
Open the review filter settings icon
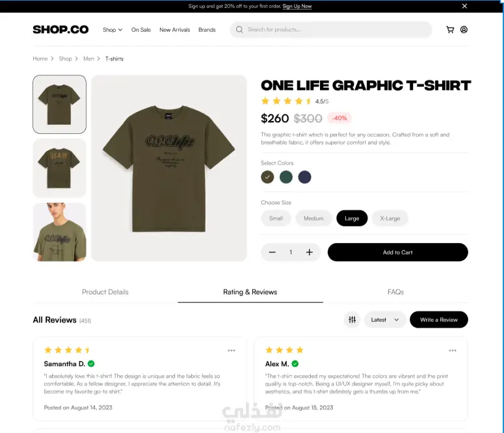(352, 319)
